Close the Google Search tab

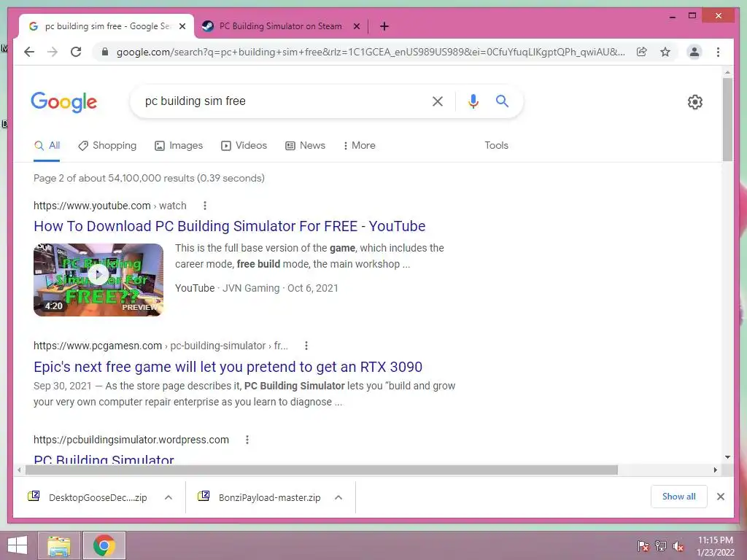[182, 26]
